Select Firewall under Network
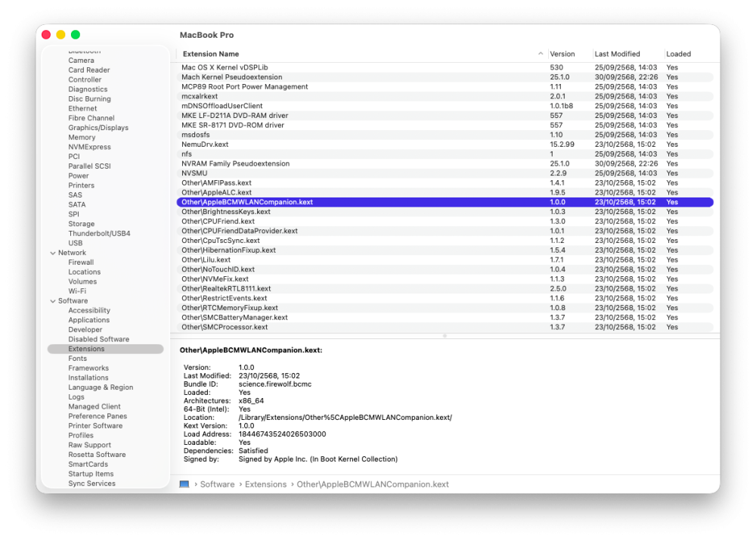 point(81,263)
